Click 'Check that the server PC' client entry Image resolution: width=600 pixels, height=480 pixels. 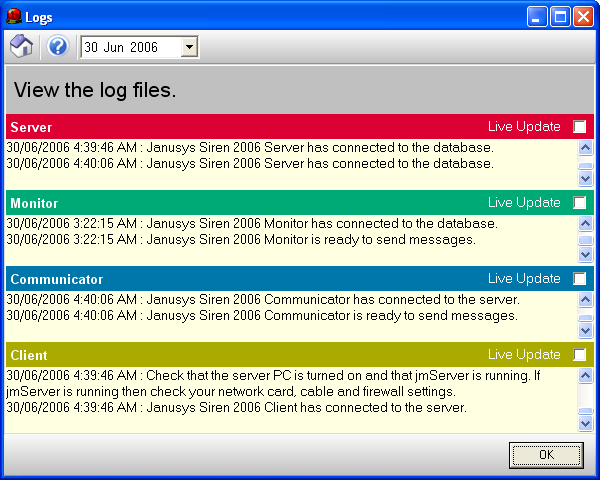point(273,384)
